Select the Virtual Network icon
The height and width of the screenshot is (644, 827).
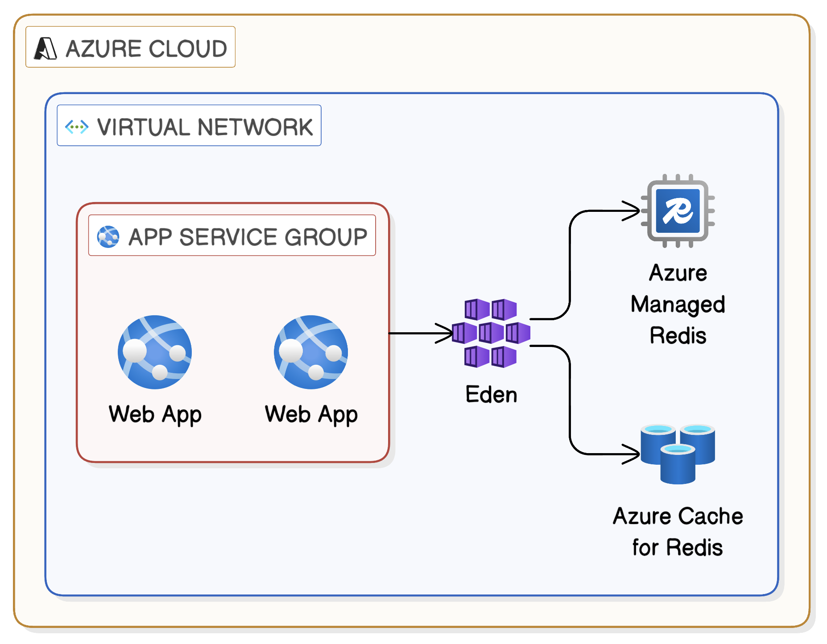77,127
